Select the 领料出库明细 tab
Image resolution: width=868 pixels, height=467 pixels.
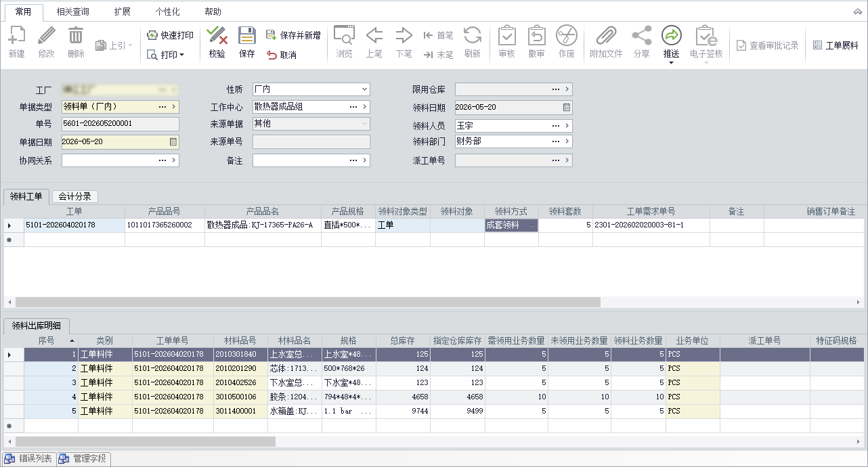(x=37, y=326)
